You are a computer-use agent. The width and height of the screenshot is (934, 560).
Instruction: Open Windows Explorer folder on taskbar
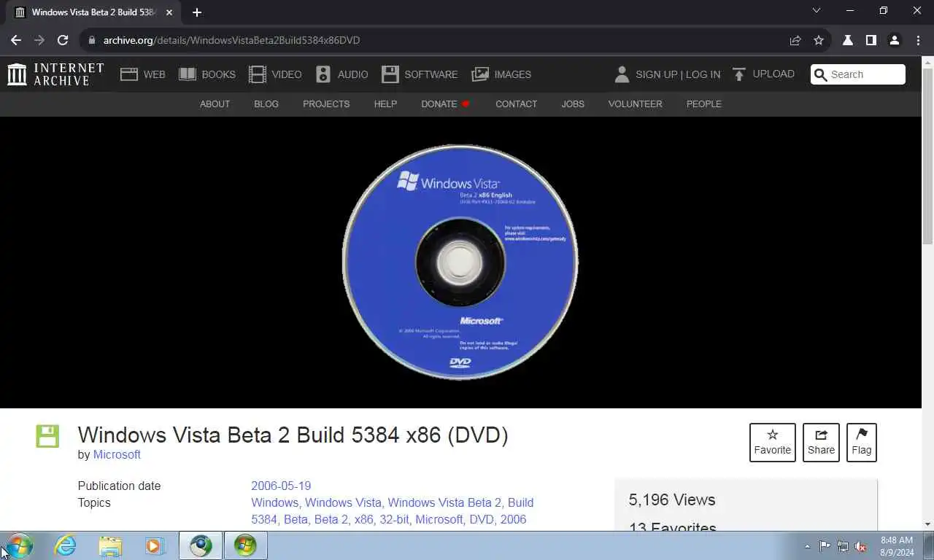(x=110, y=545)
